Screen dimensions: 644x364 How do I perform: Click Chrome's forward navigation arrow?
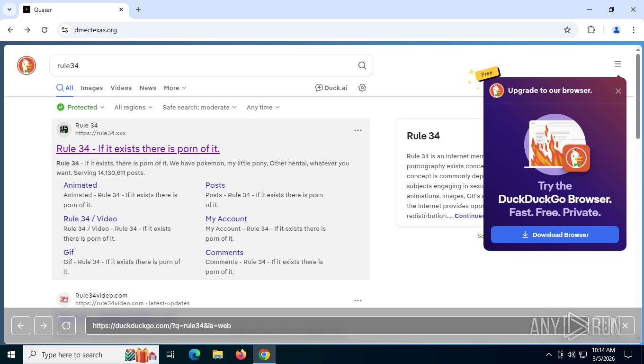click(x=27, y=30)
